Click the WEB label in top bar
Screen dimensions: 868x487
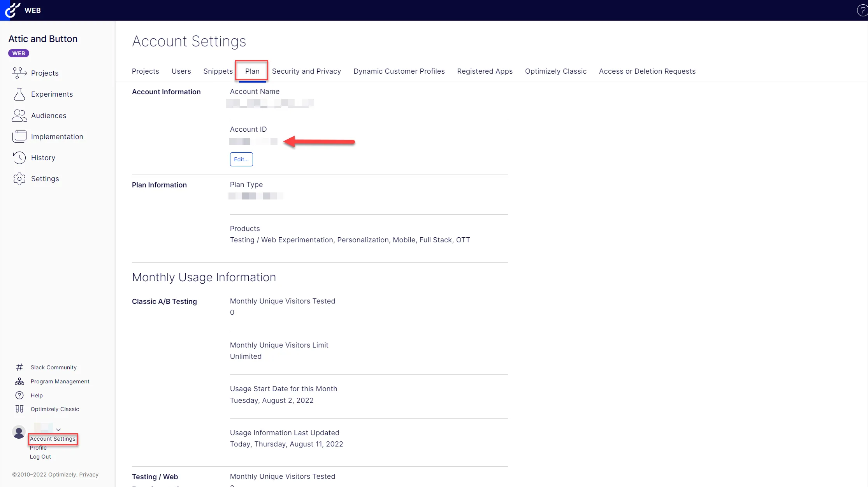[x=33, y=11]
